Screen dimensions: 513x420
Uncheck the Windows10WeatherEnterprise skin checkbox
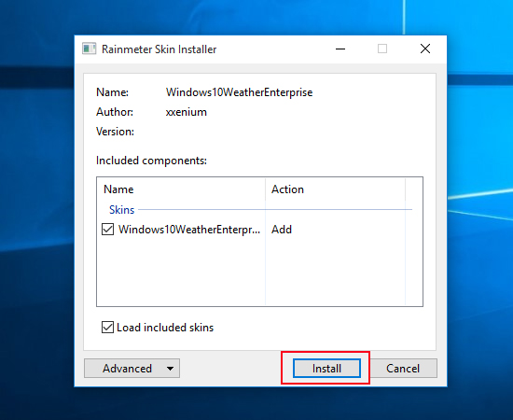pyautogui.click(x=107, y=230)
